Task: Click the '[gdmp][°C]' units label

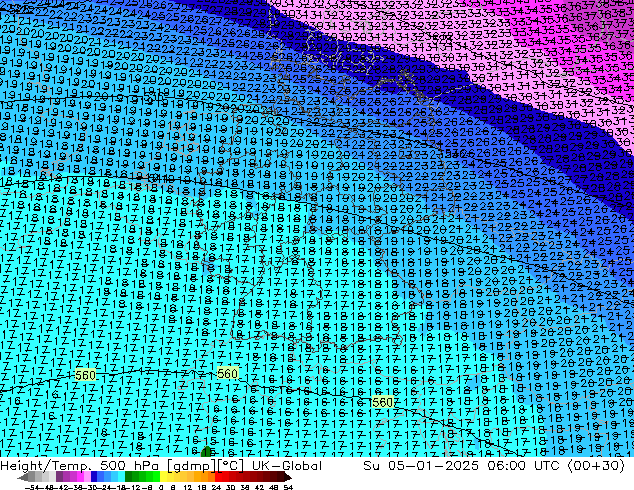Action: coord(205,466)
